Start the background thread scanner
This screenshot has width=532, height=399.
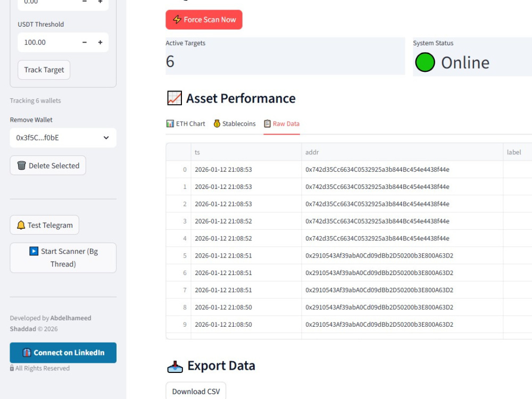pos(63,258)
